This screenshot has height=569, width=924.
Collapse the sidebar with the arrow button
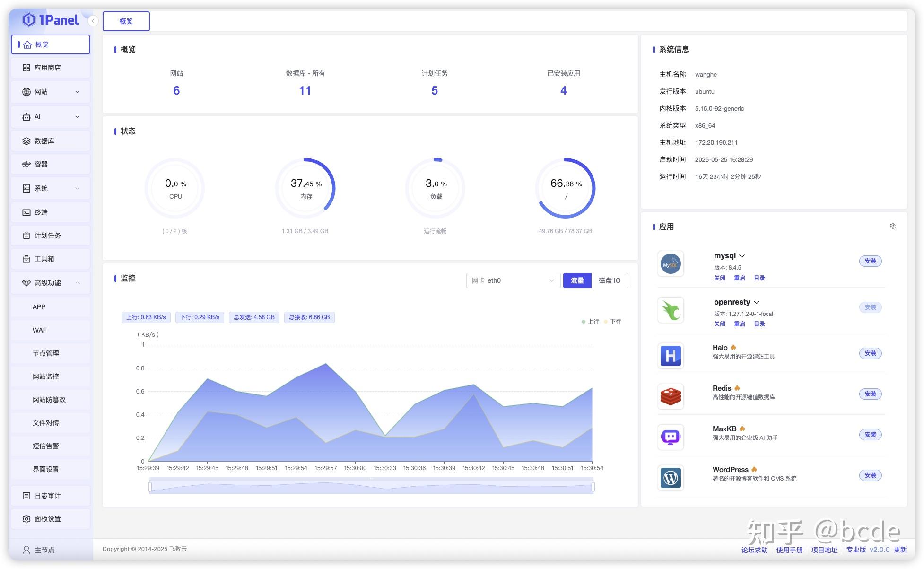[x=93, y=21]
